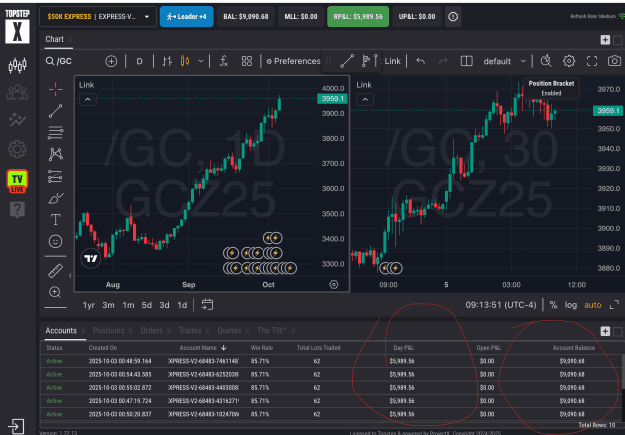Open the community people icon in sidebar
Image resolution: width=625 pixels, height=435 pixels.
click(17, 92)
